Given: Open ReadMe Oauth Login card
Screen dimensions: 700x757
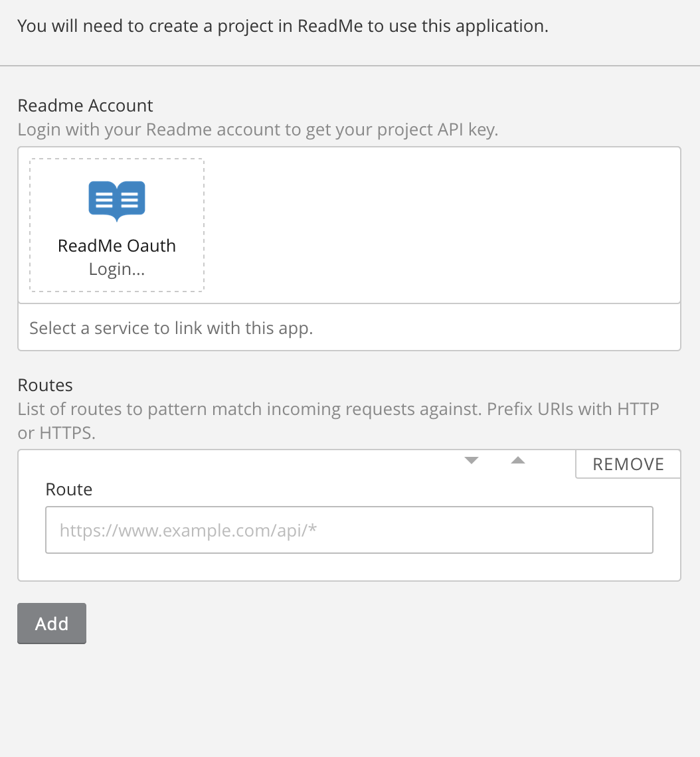Looking at the screenshot, I should pos(117,225).
